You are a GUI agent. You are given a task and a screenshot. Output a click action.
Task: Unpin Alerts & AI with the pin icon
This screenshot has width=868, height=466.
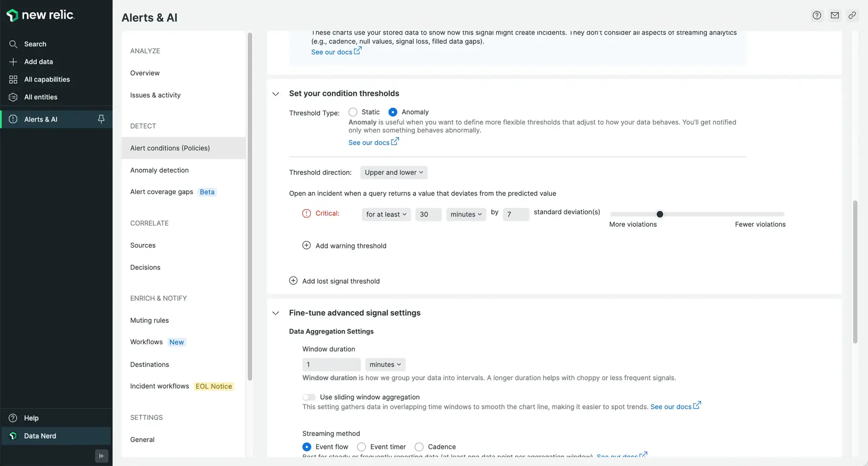[x=101, y=119]
